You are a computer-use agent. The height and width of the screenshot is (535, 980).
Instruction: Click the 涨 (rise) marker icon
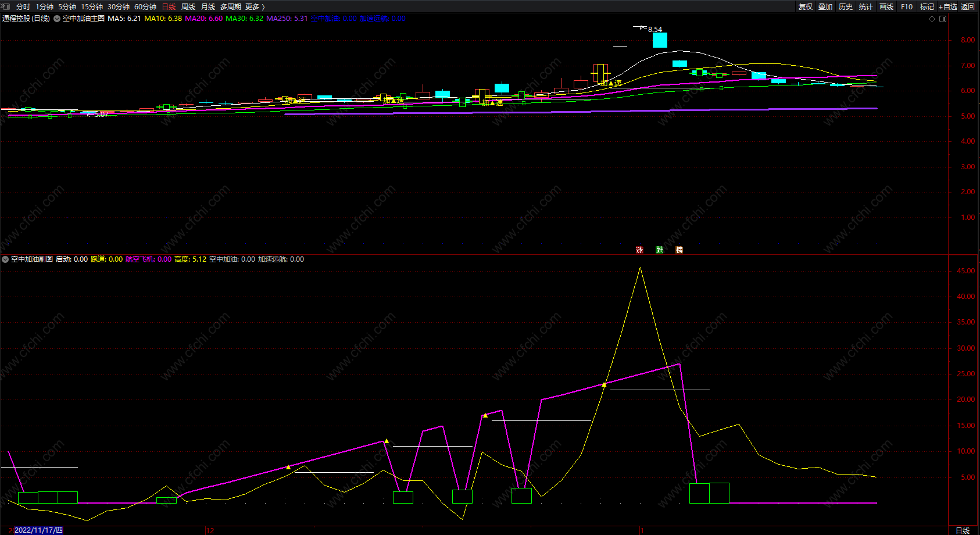(x=639, y=250)
